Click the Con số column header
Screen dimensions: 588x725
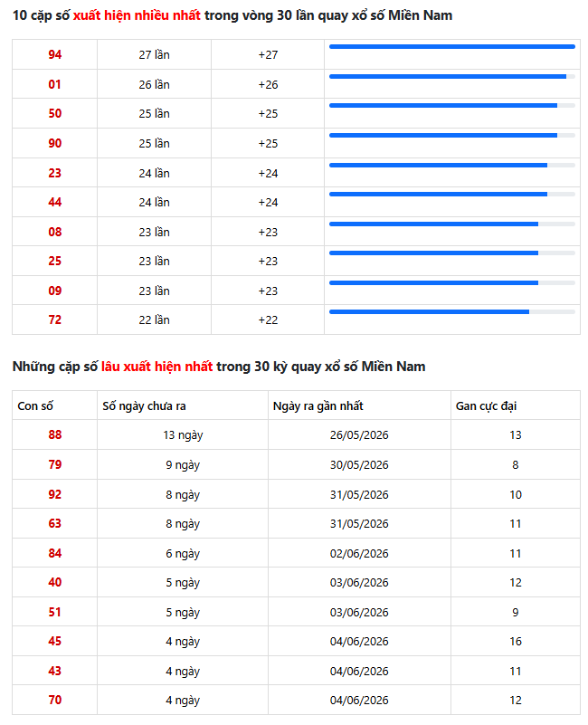pyautogui.click(x=35, y=405)
